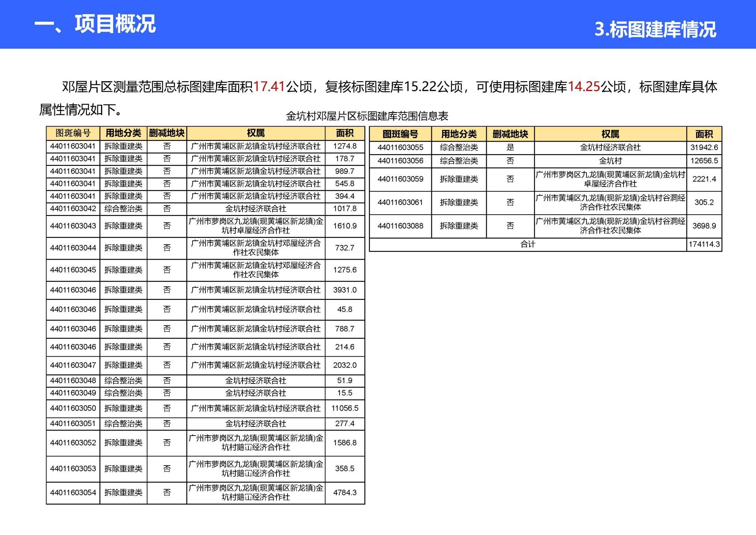The width and height of the screenshot is (756, 535).
Task: Click the 面积 header in the right table
Action: tap(704, 134)
